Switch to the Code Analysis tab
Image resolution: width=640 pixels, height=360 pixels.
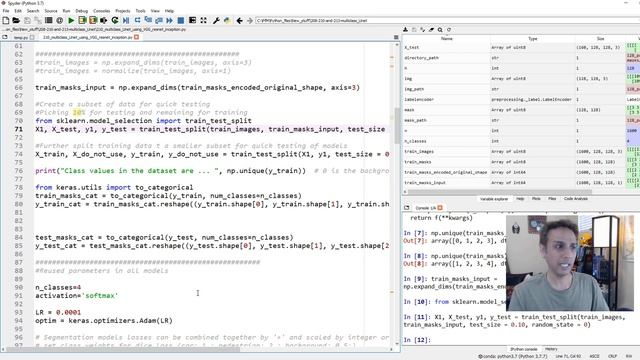tap(576, 199)
